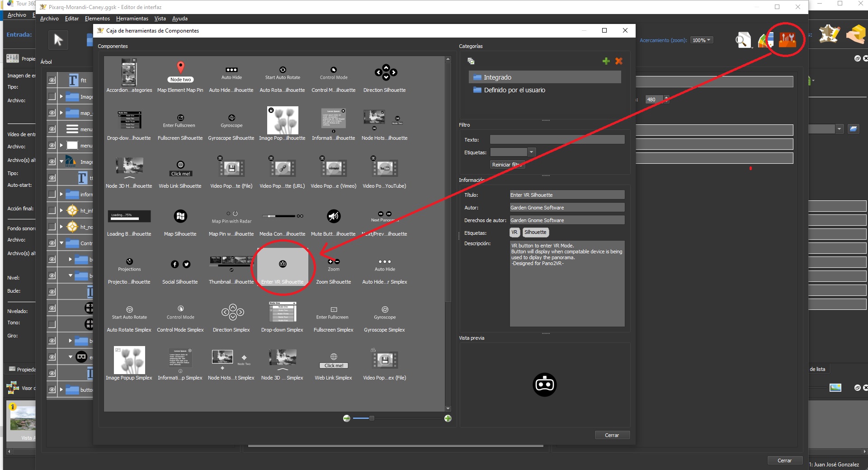The image size is (868, 470).
Task: Expand the ht_inf hotspot node
Action: pyautogui.click(x=61, y=210)
